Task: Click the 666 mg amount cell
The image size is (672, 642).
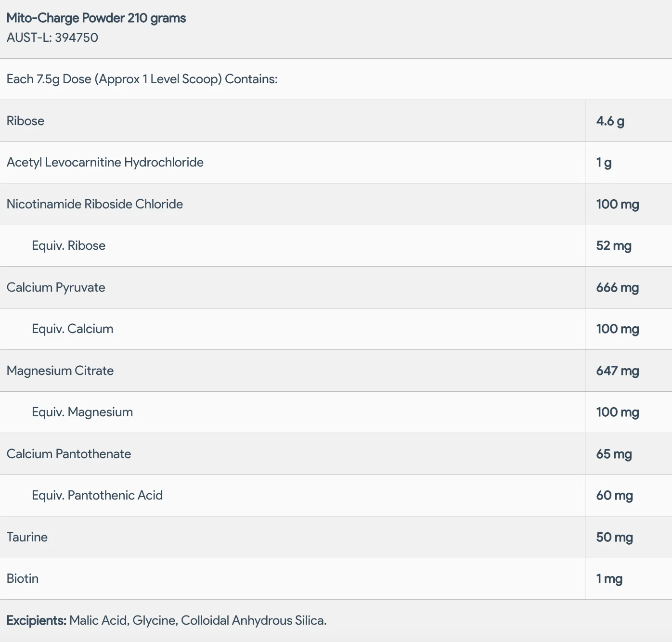Action: click(x=628, y=287)
